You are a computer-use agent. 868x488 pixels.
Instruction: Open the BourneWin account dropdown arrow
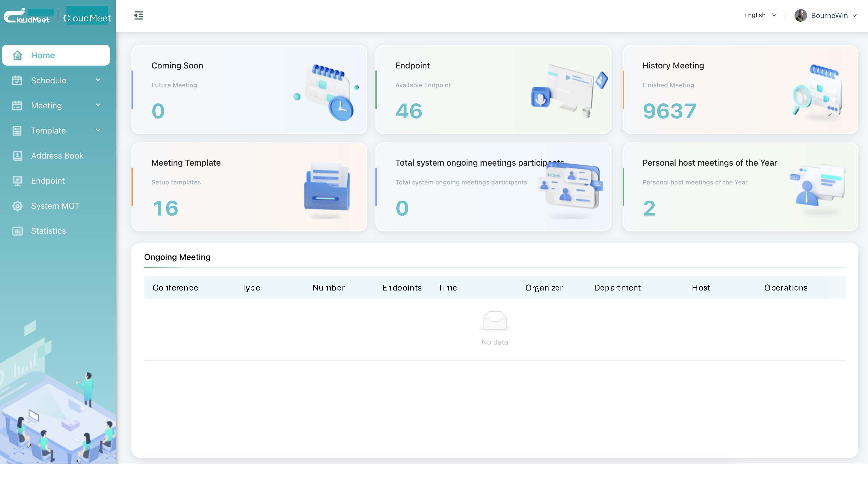854,15
